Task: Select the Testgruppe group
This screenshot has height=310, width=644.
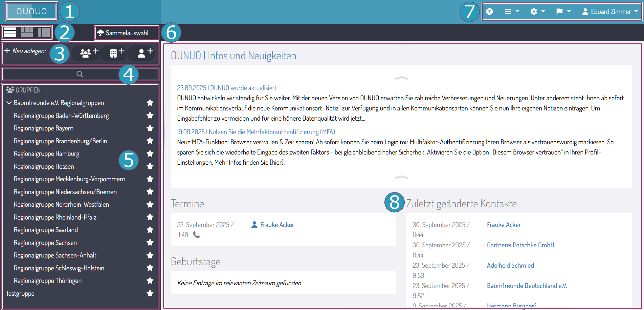Action: coord(20,293)
